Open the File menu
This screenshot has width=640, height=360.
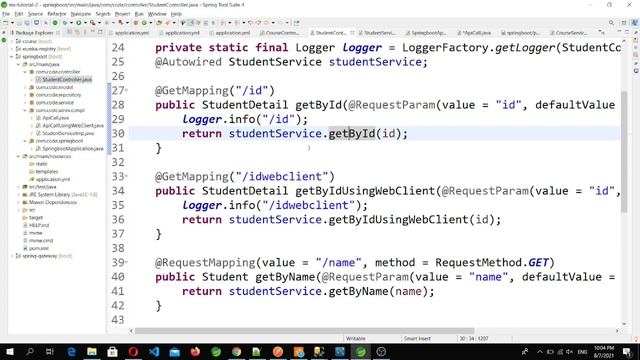6,14
